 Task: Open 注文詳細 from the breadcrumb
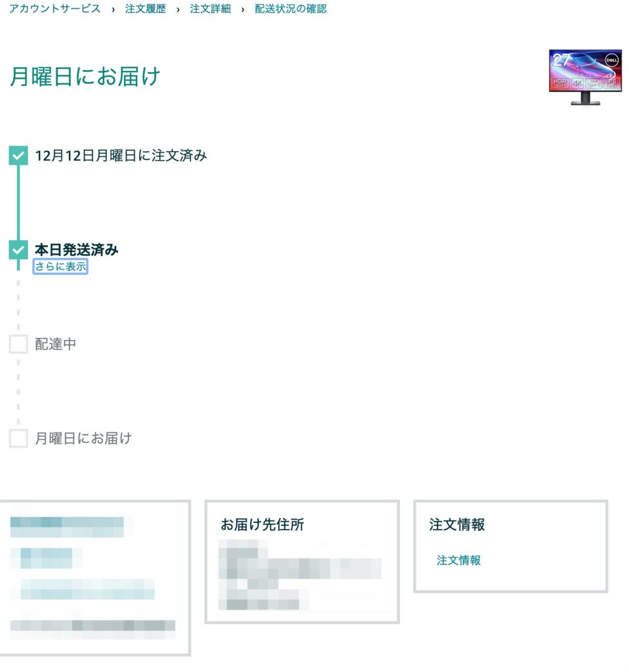pyautogui.click(x=211, y=9)
